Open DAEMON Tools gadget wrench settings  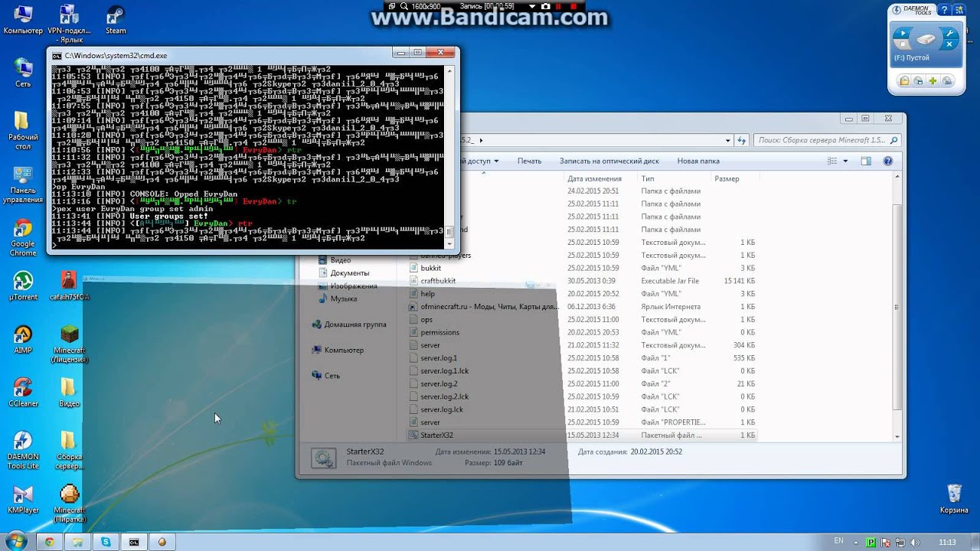pos(949,34)
